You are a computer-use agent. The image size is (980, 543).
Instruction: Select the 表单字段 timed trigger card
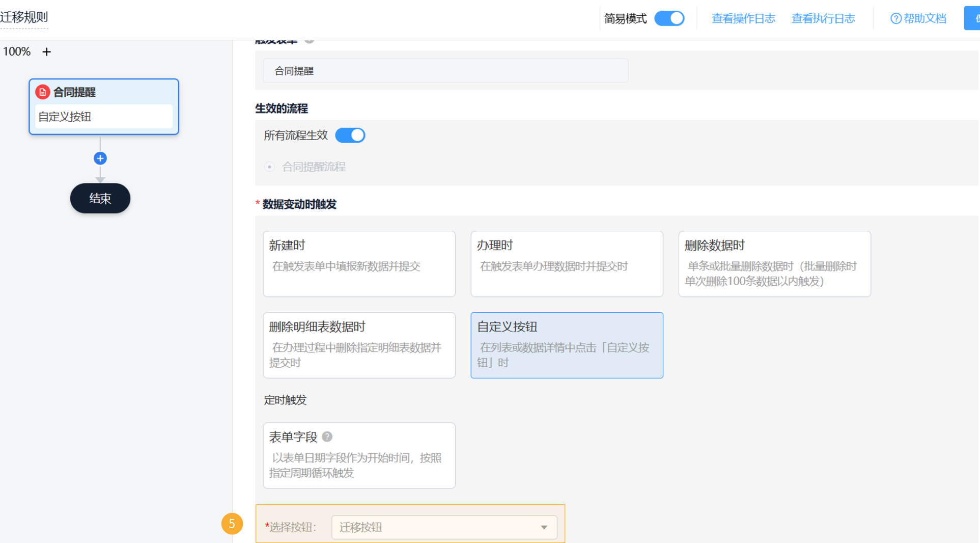[359, 455]
